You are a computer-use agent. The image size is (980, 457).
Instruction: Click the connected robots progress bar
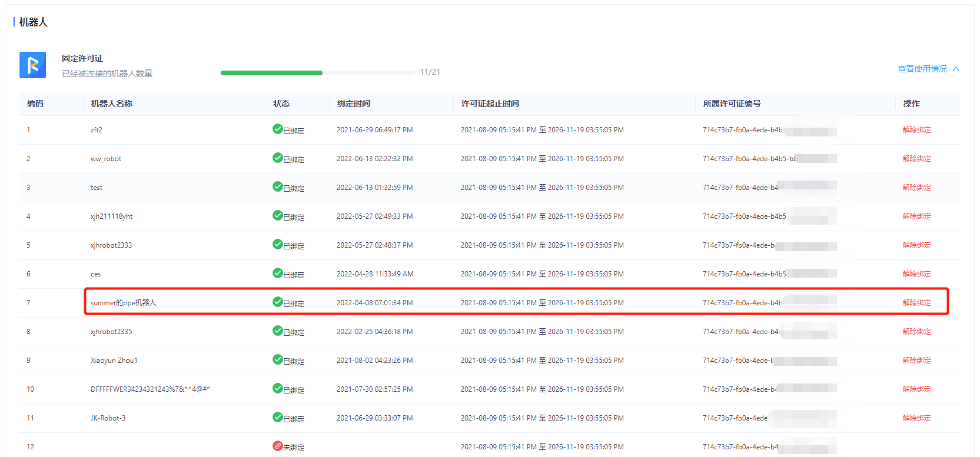point(318,73)
